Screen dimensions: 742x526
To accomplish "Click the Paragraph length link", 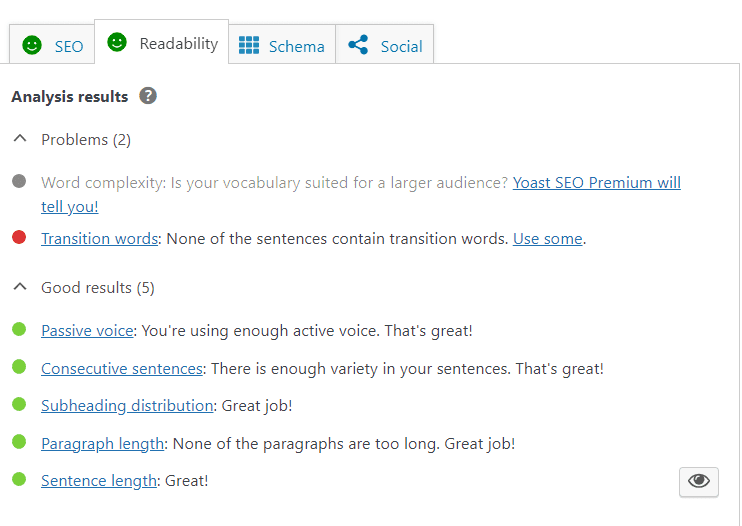I will 102,444.
